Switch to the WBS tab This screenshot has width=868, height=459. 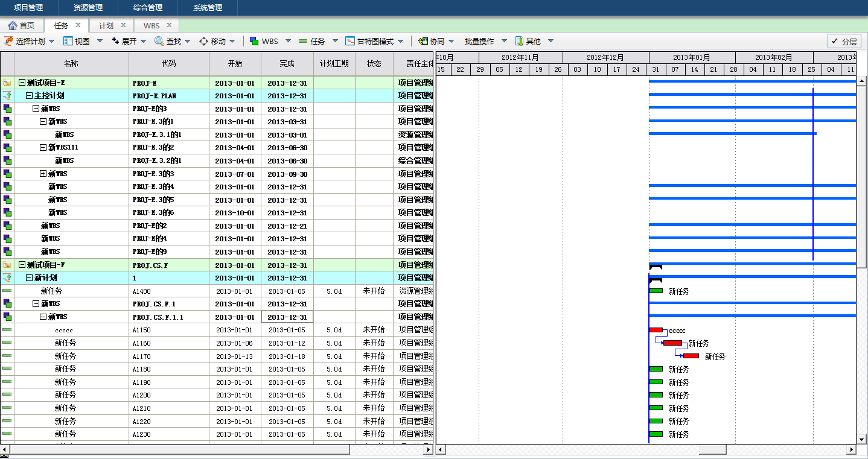tap(152, 25)
